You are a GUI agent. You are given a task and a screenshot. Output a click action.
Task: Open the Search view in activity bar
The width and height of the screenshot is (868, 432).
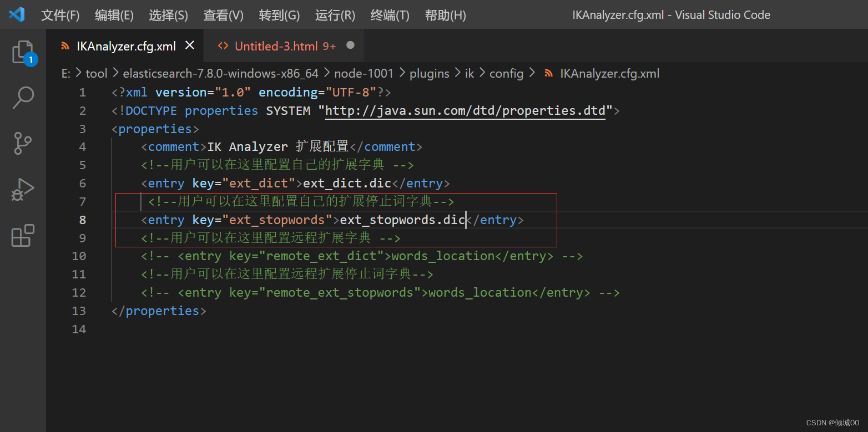(23, 98)
